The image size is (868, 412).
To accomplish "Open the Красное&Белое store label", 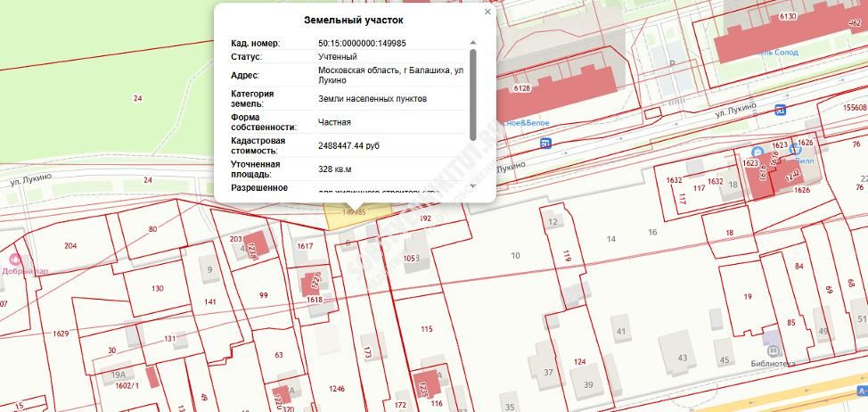I will point(523,123).
